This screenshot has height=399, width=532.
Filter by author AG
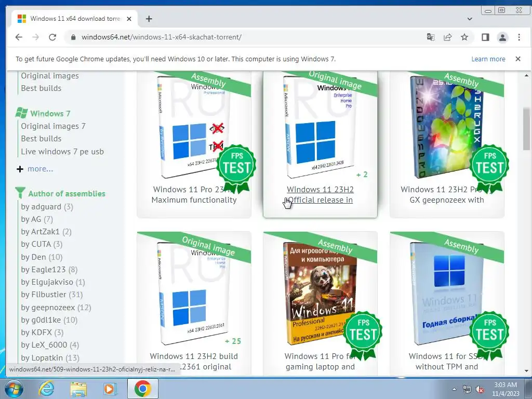(x=37, y=219)
